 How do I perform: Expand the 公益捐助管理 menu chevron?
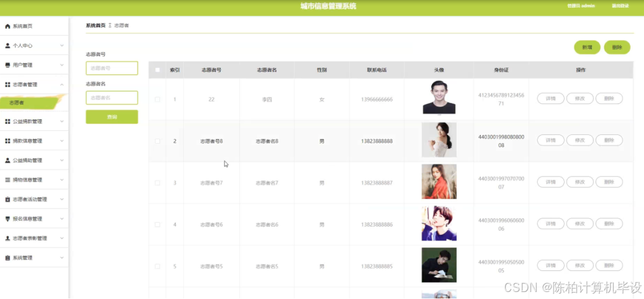62,161
